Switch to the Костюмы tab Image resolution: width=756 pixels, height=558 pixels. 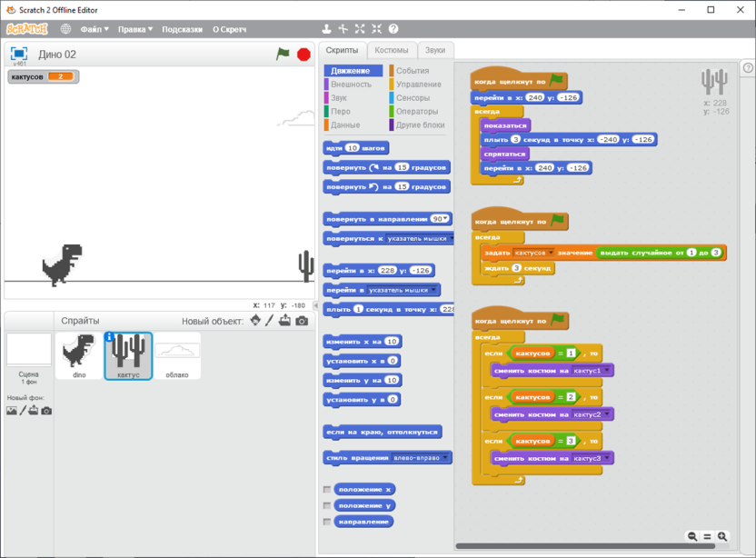pos(391,50)
